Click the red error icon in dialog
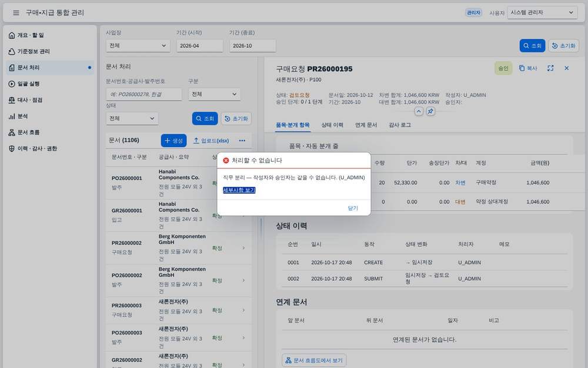The width and height of the screenshot is (588, 368). tap(226, 160)
